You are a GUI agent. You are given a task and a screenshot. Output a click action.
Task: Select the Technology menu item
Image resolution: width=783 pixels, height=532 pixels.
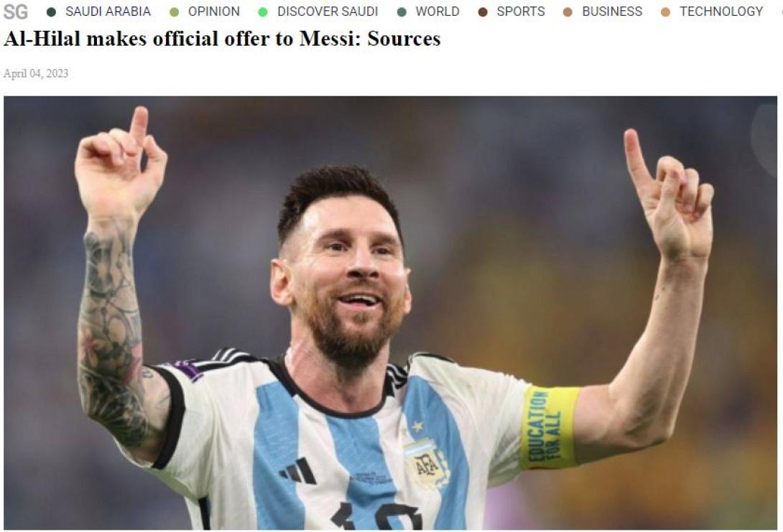point(721,11)
